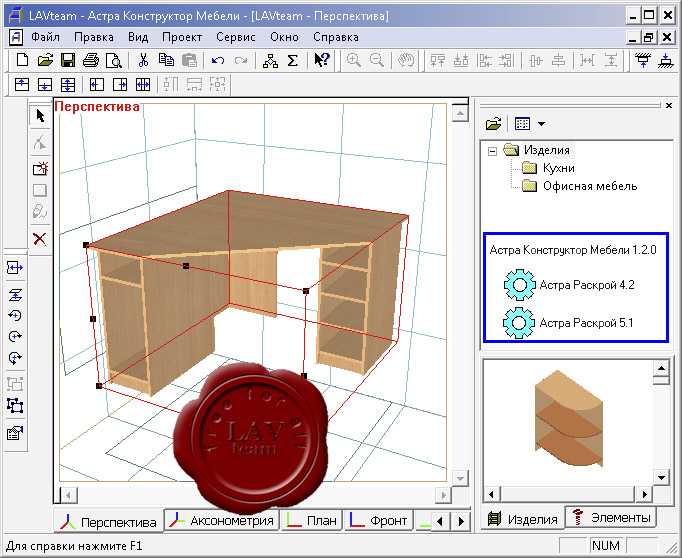This screenshot has width=682, height=558.
Task: Open the Правка menu
Action: [94, 37]
